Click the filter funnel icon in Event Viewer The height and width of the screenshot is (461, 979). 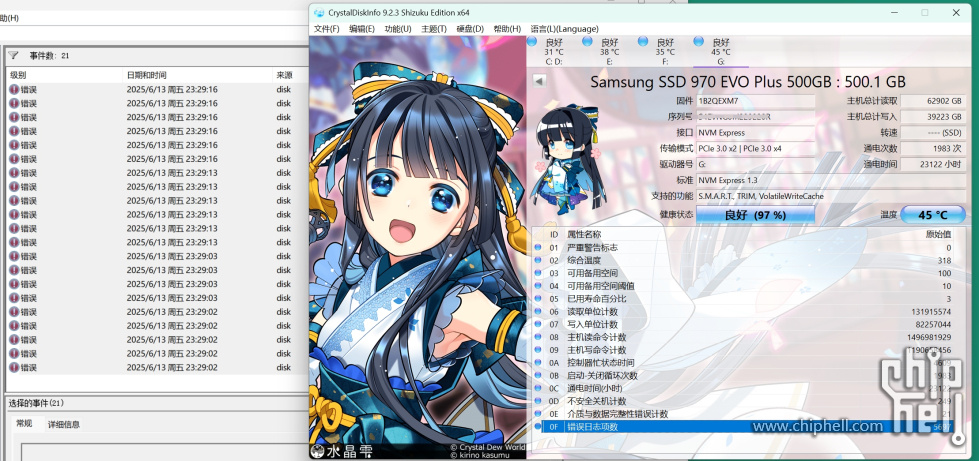coord(13,56)
